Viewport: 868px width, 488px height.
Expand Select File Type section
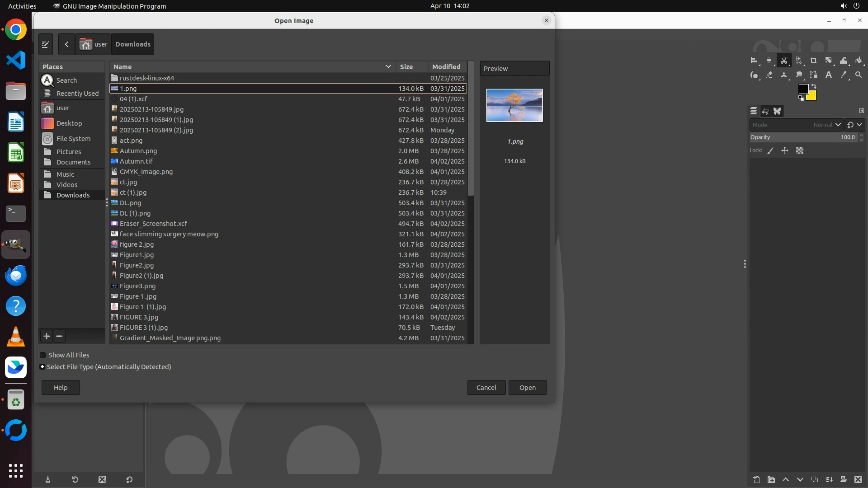[x=42, y=367]
